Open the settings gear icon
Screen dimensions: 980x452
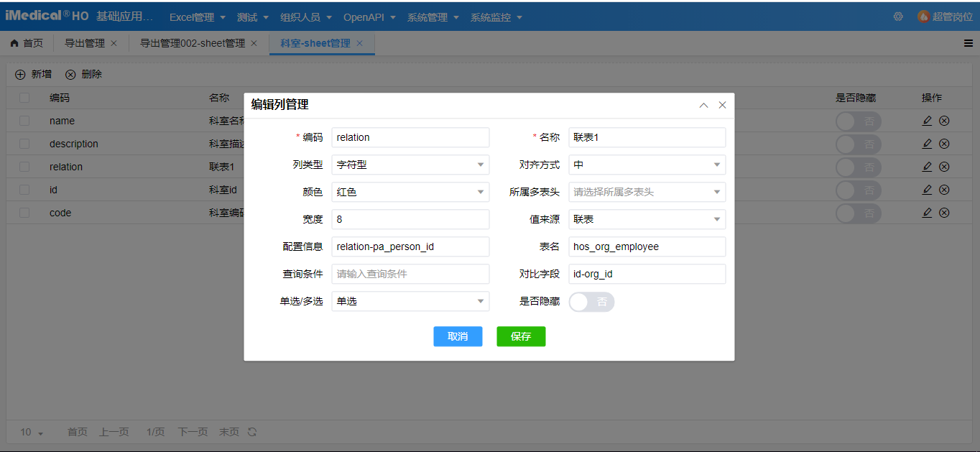coord(898,16)
